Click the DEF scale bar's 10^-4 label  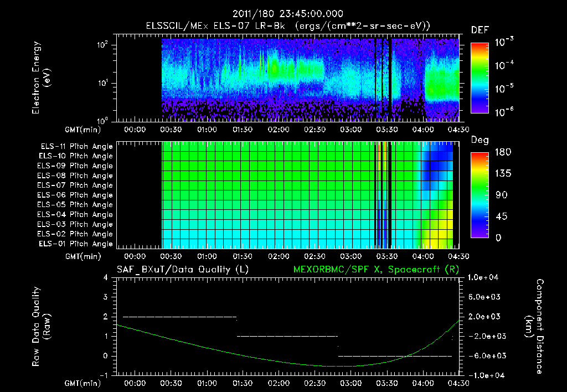(504, 65)
